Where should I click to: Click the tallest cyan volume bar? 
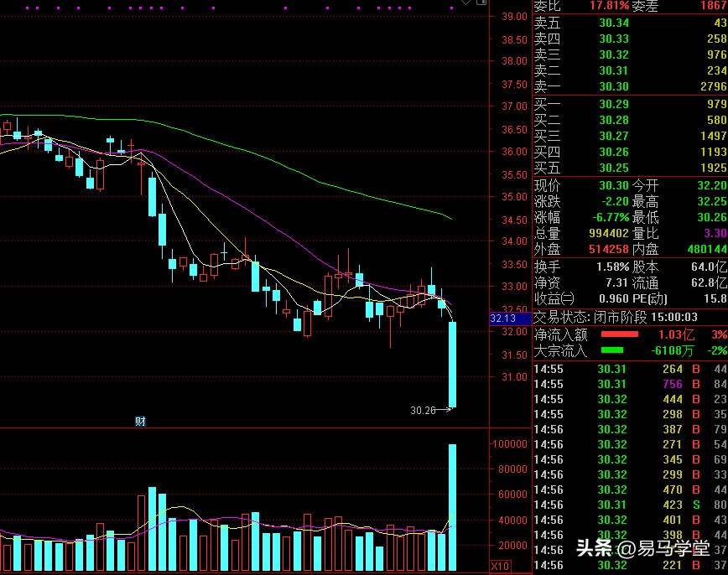pyautogui.click(x=452, y=507)
